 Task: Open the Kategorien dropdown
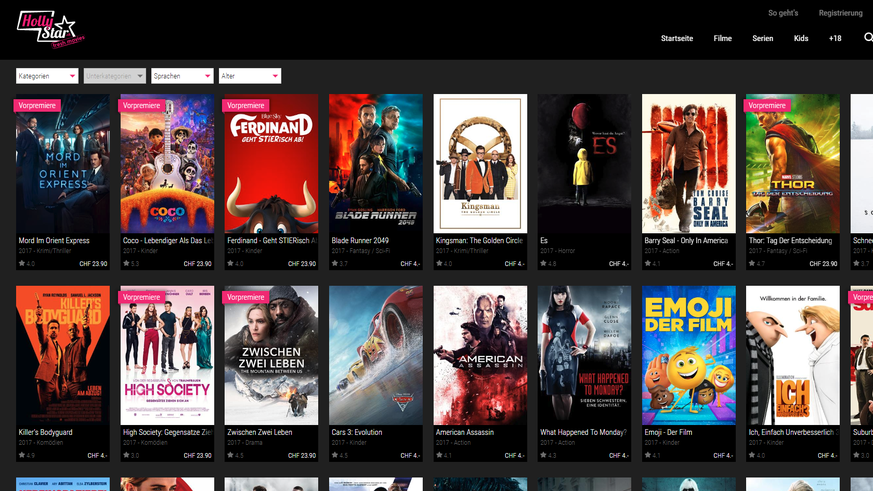[47, 76]
